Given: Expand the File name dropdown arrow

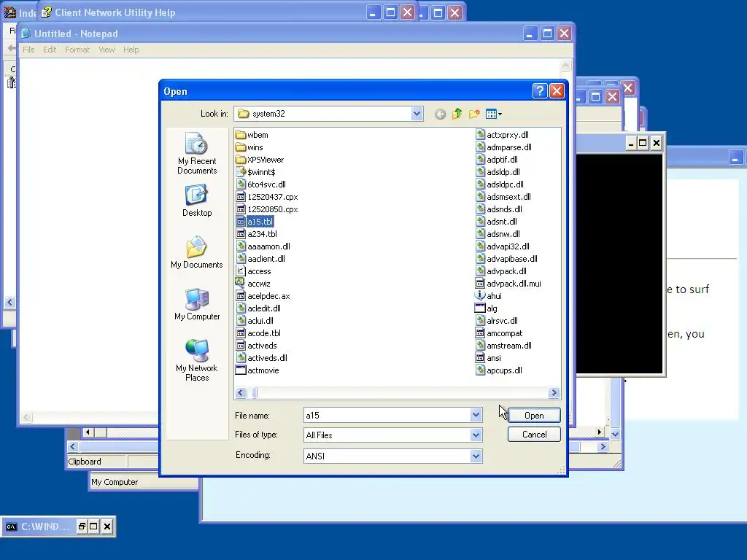Looking at the screenshot, I should (x=476, y=415).
